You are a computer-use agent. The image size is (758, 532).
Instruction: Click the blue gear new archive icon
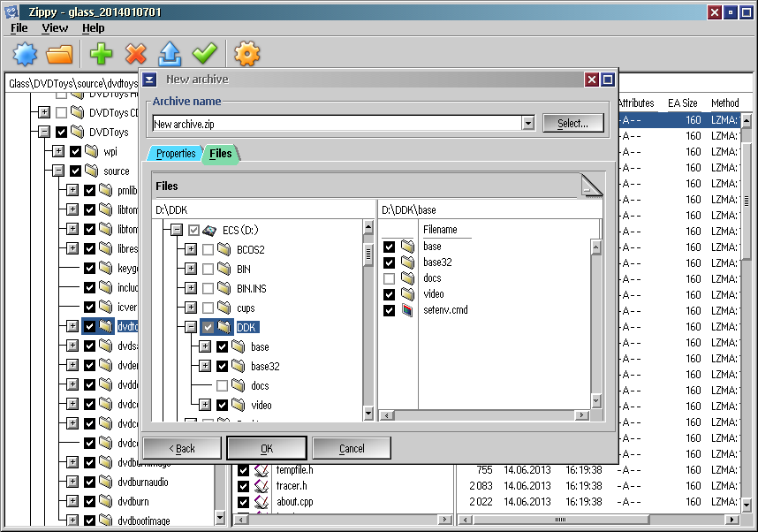[26, 54]
